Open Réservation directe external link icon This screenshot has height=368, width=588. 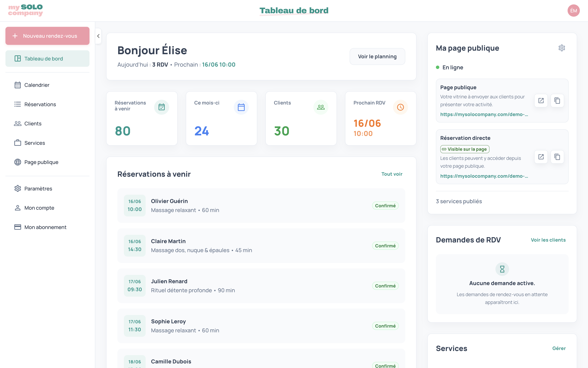[541, 157]
